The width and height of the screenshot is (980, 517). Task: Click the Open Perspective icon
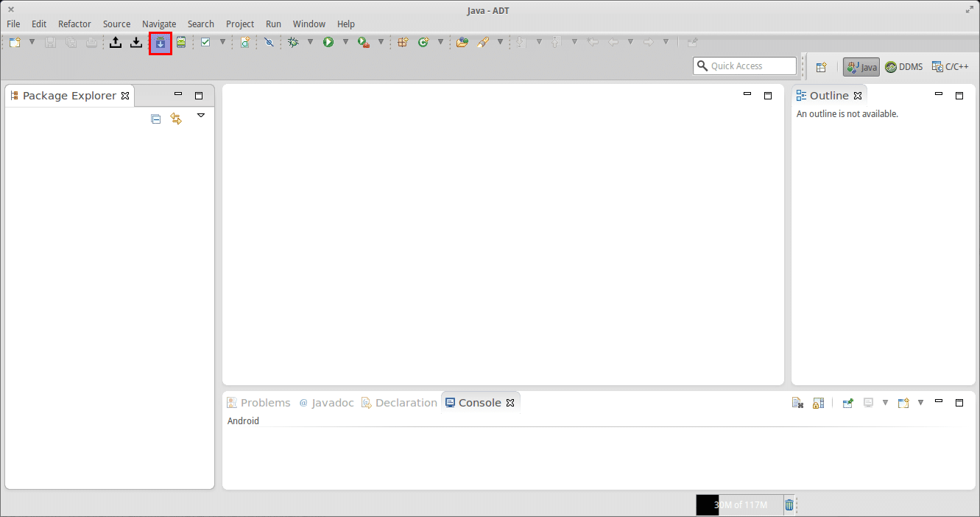pyautogui.click(x=821, y=67)
